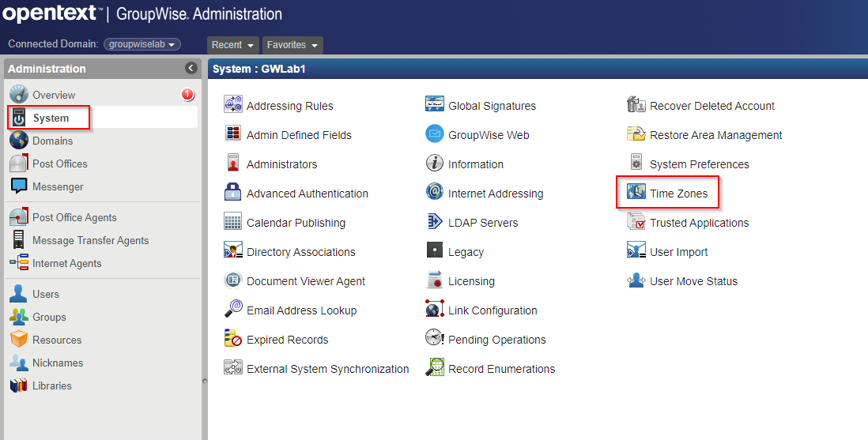Click the red notification badge on Overview
Viewport: 868px width, 440px height.
pos(187,95)
